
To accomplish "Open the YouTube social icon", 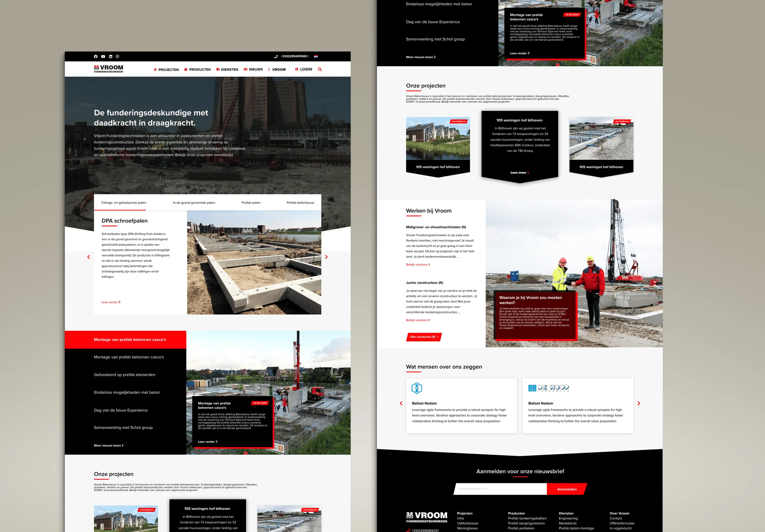I will [103, 57].
